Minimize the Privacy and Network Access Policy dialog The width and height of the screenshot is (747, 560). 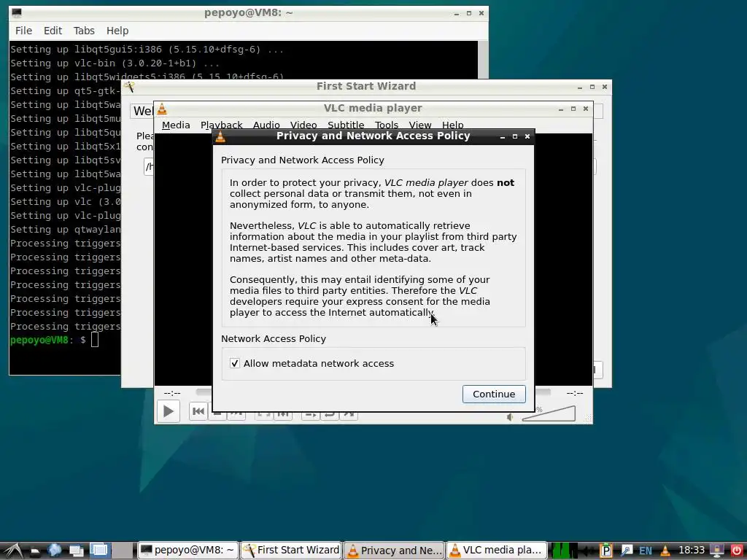click(x=502, y=136)
